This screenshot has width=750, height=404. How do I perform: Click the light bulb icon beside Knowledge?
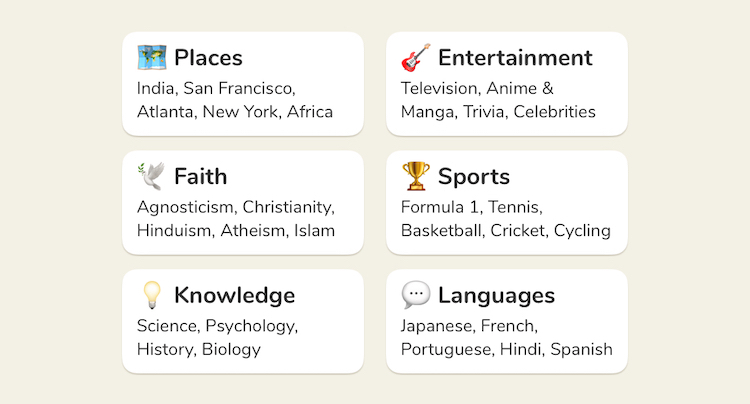point(152,295)
